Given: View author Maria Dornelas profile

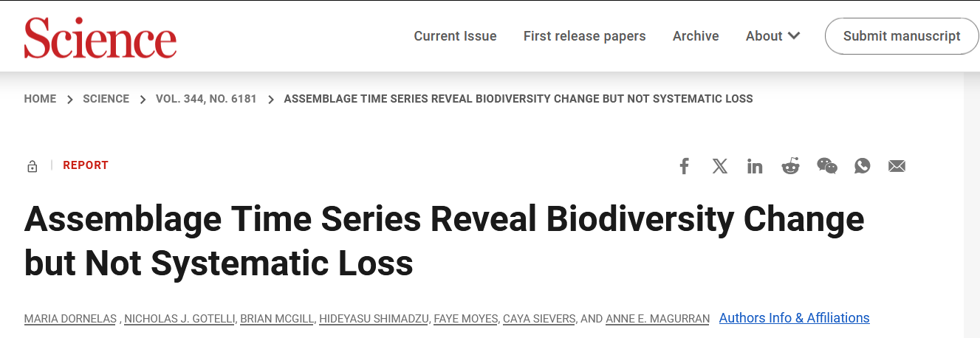Looking at the screenshot, I should (70, 319).
